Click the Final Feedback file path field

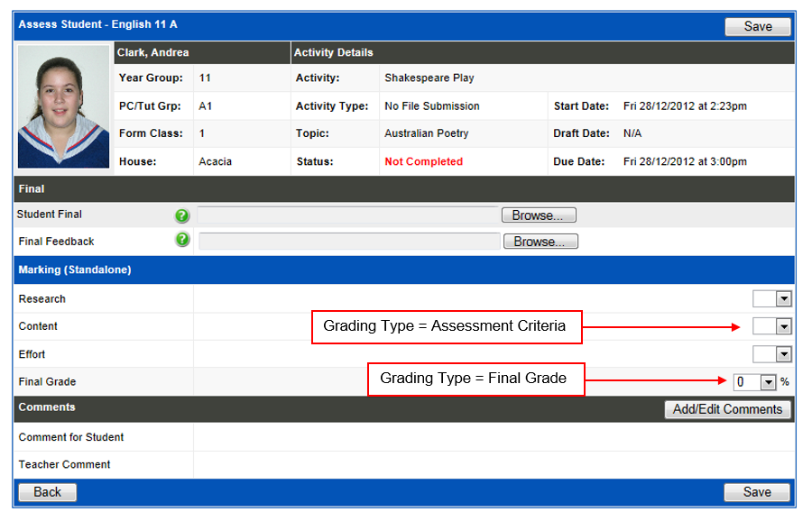(x=347, y=241)
